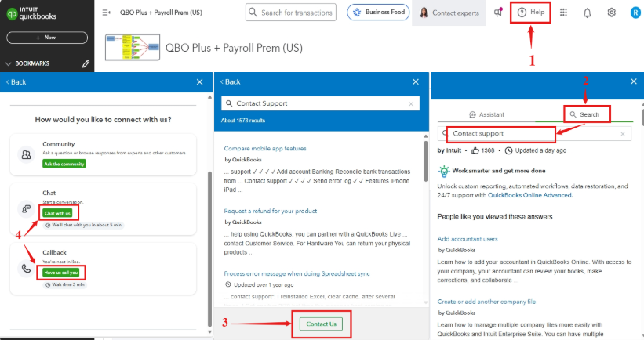Image resolution: width=644 pixels, height=340 pixels.
Task: Open the Help menu
Action: click(x=530, y=13)
